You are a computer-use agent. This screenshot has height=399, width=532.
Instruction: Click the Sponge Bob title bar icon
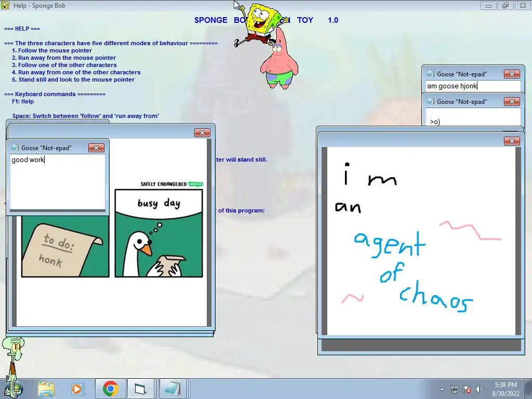5,5
